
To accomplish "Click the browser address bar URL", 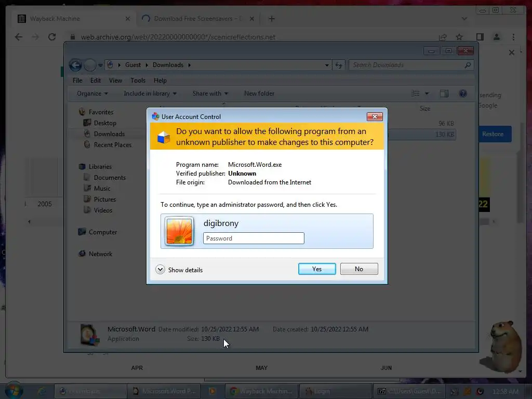I will pos(178,37).
